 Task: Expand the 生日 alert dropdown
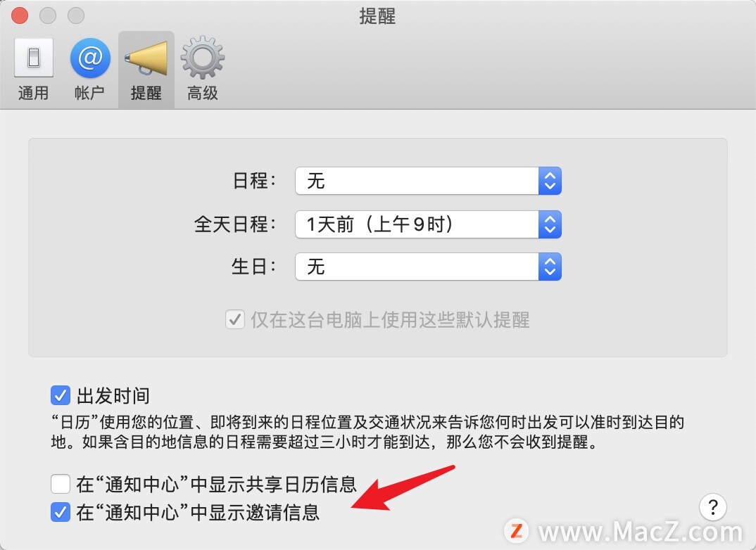[428, 267]
